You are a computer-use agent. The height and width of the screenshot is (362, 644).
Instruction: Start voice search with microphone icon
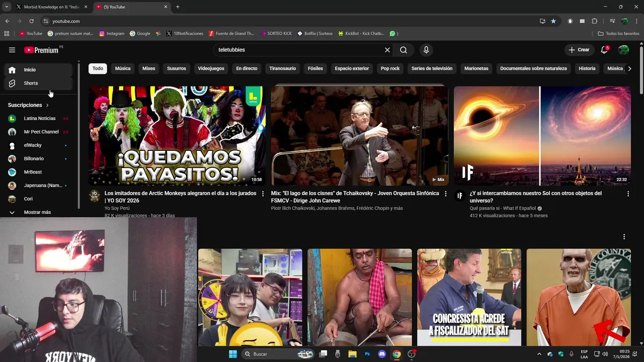point(426,50)
